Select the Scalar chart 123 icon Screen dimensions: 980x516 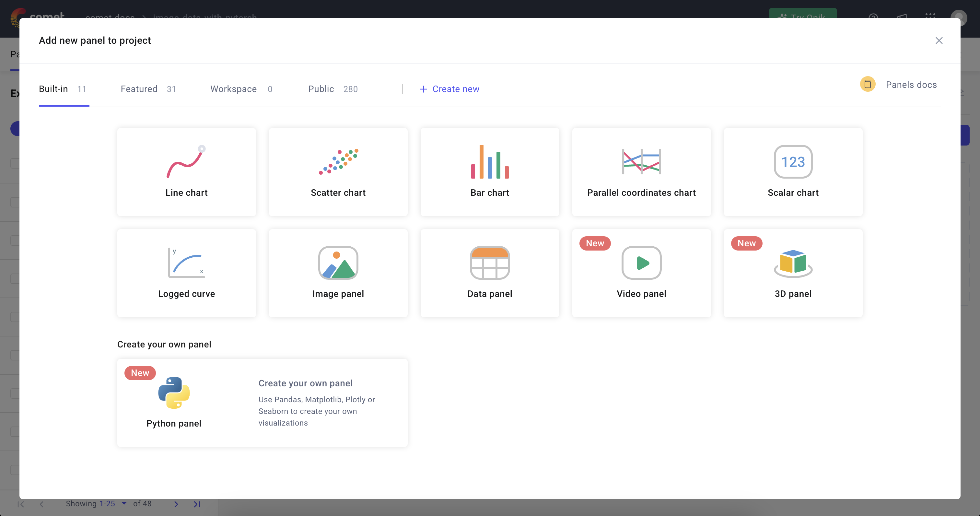pos(793,162)
